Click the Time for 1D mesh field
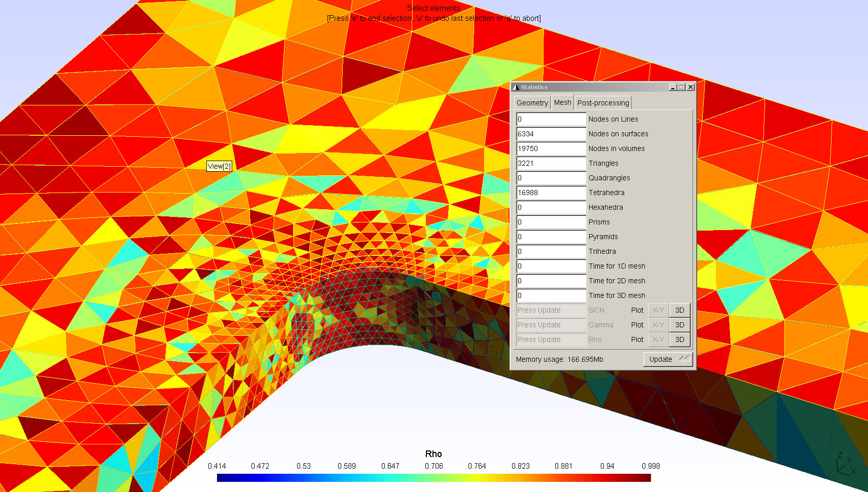Screen dimensions: 868x492 (x=551, y=266)
